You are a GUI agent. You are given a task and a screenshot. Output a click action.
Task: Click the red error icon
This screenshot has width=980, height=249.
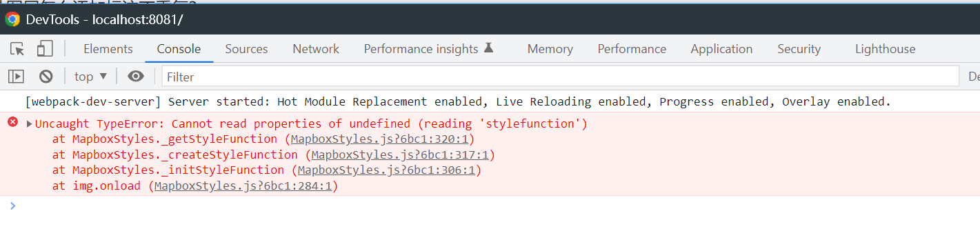pyautogui.click(x=12, y=122)
